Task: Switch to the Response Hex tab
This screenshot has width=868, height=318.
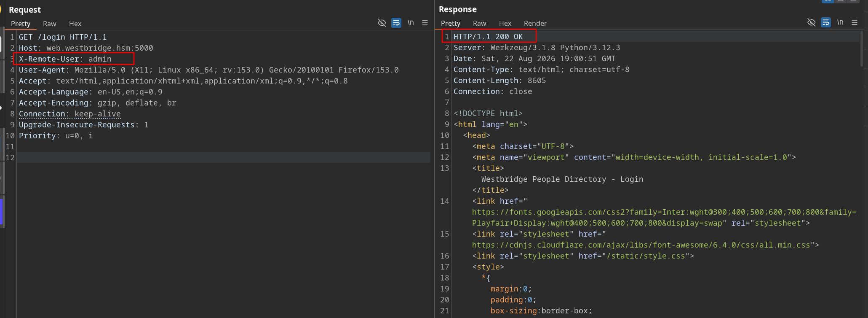Action: (505, 23)
